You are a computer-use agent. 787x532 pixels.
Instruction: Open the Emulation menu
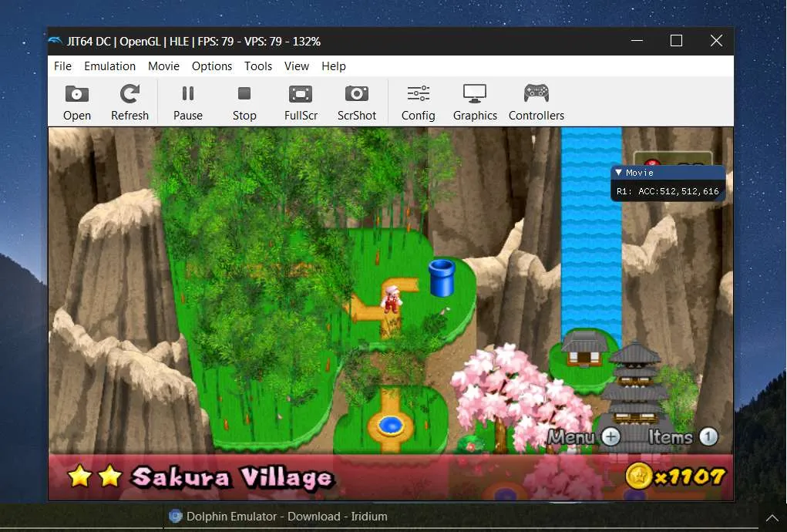click(109, 66)
